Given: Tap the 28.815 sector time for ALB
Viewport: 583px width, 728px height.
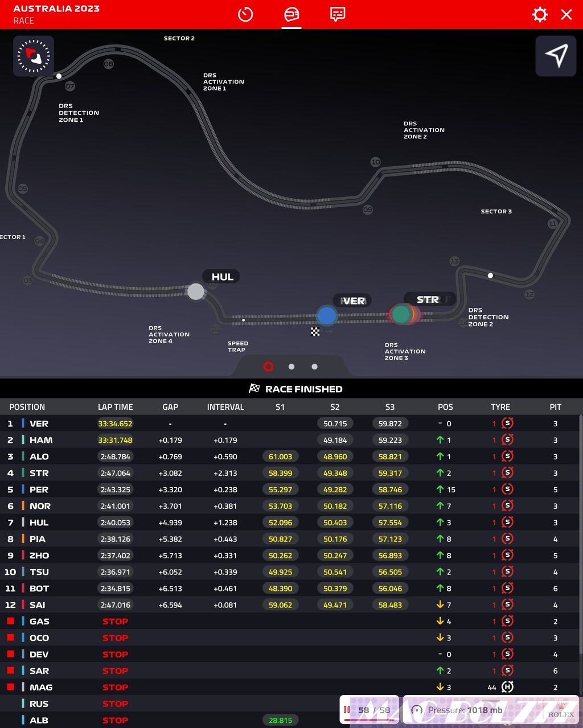Looking at the screenshot, I should (x=280, y=721).
